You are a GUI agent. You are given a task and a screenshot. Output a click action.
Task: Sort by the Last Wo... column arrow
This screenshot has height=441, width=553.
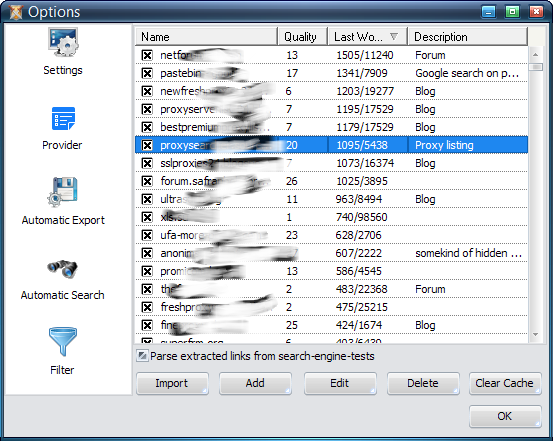pos(394,36)
